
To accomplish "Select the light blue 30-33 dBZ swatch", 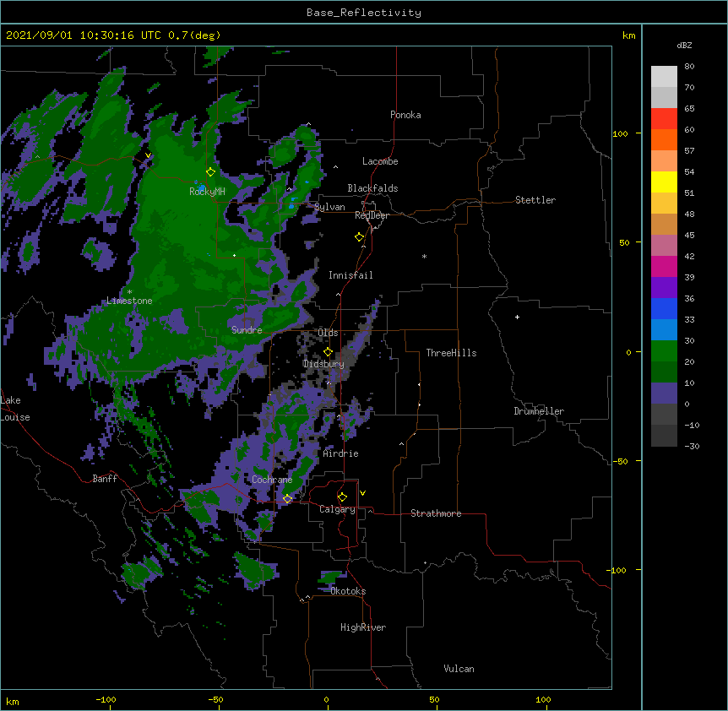I will 664,330.
